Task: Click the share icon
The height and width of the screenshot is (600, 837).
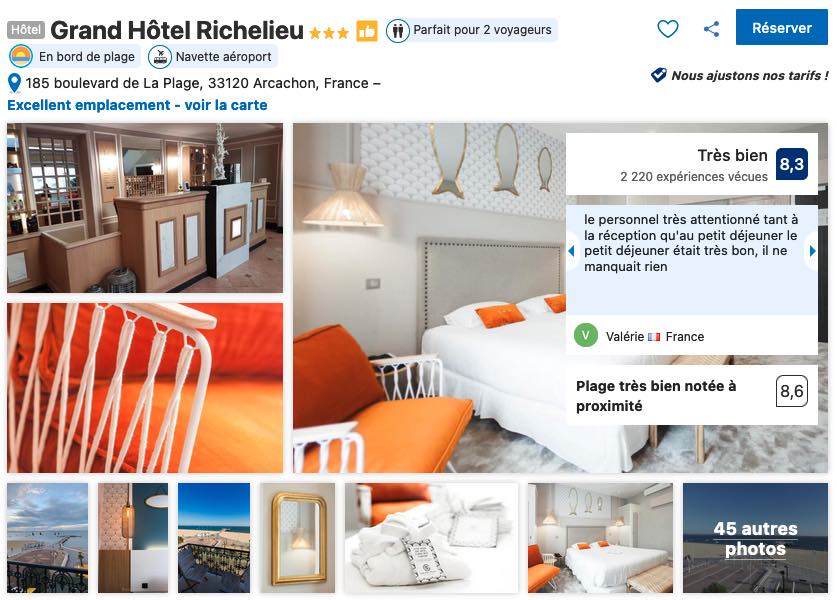Action: point(711,28)
